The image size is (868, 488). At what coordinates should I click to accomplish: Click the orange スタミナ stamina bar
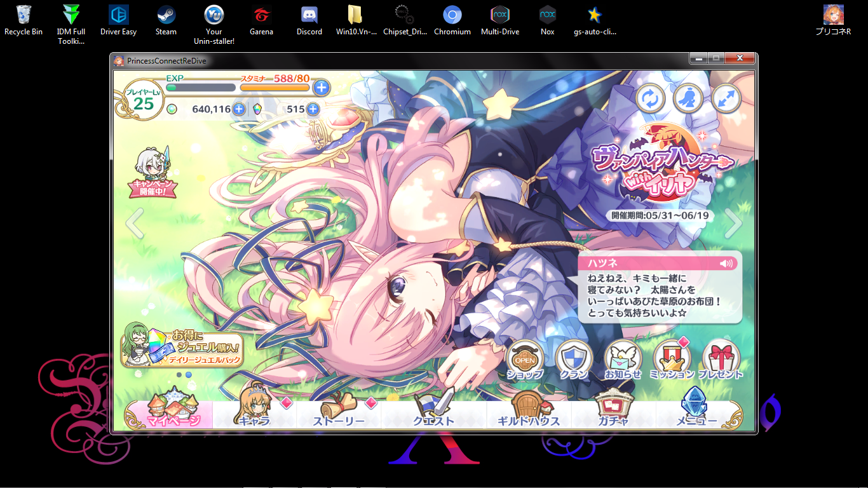275,88
